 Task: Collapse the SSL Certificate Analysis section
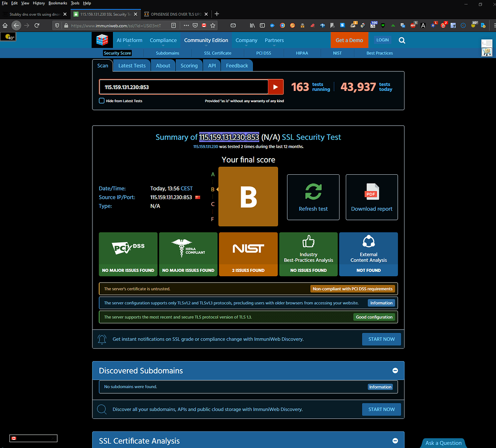395,441
